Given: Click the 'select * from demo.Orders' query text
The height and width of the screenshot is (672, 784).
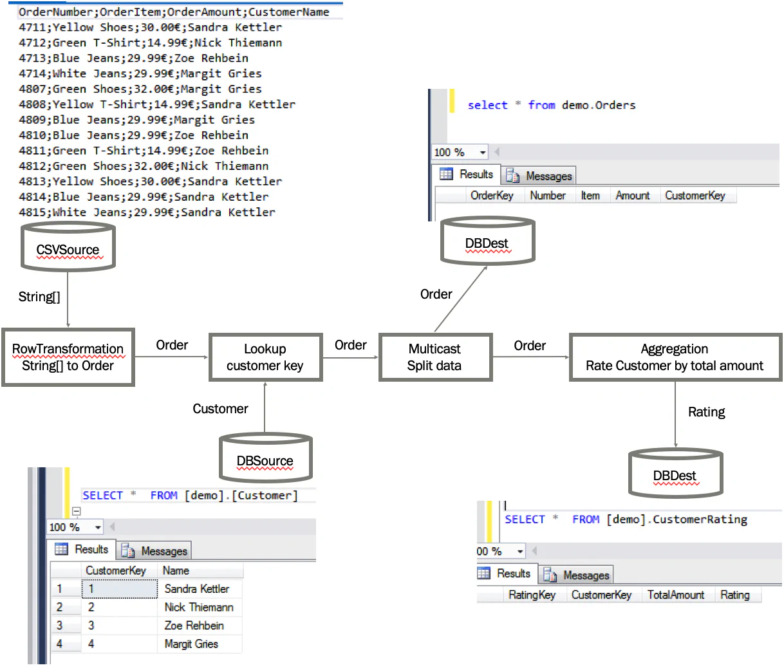Looking at the screenshot, I should (x=552, y=105).
